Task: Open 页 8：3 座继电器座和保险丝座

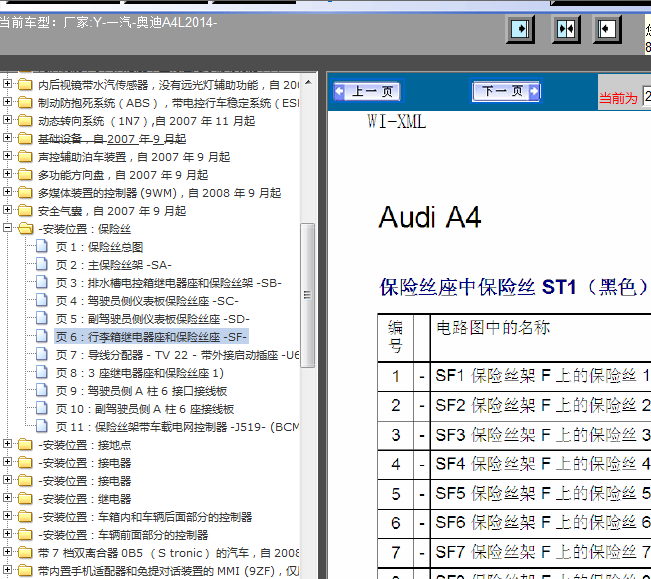Action: [x=140, y=373]
